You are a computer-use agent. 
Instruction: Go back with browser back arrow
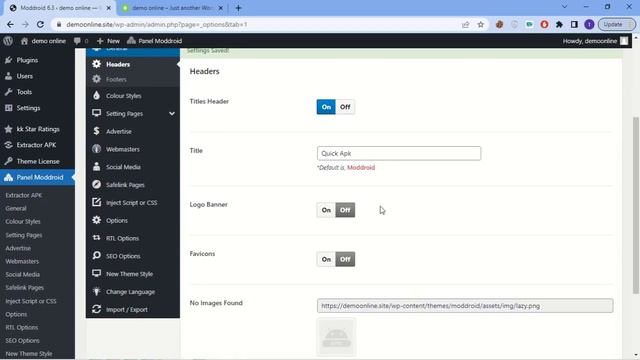pos(10,24)
